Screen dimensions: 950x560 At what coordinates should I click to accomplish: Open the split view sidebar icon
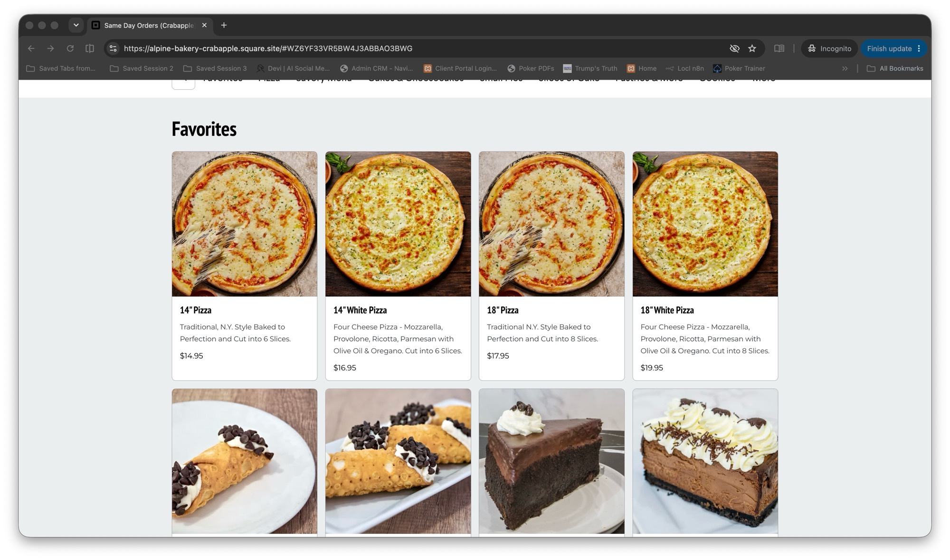pos(89,48)
